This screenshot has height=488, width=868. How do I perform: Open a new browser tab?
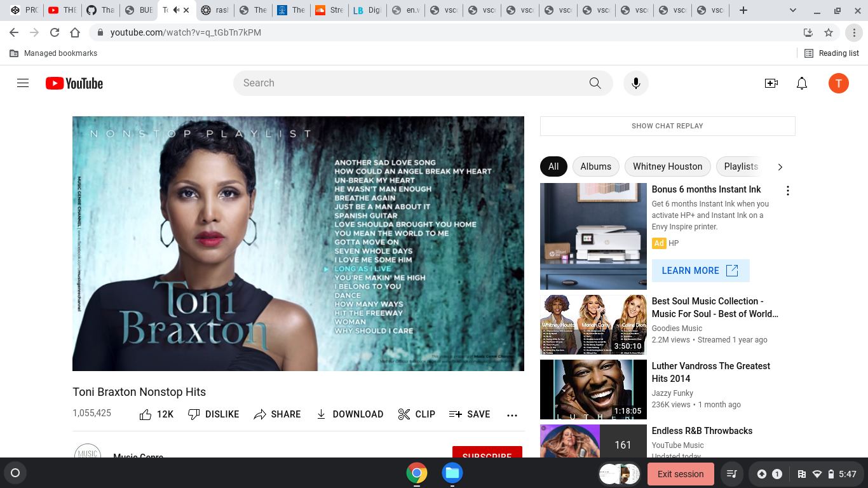click(743, 10)
